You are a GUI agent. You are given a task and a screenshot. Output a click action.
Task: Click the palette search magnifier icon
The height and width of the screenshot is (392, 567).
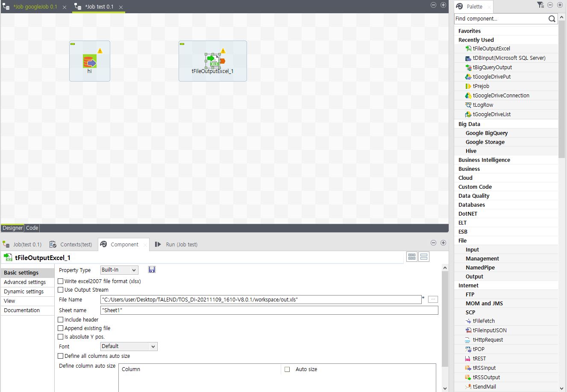[552, 18]
